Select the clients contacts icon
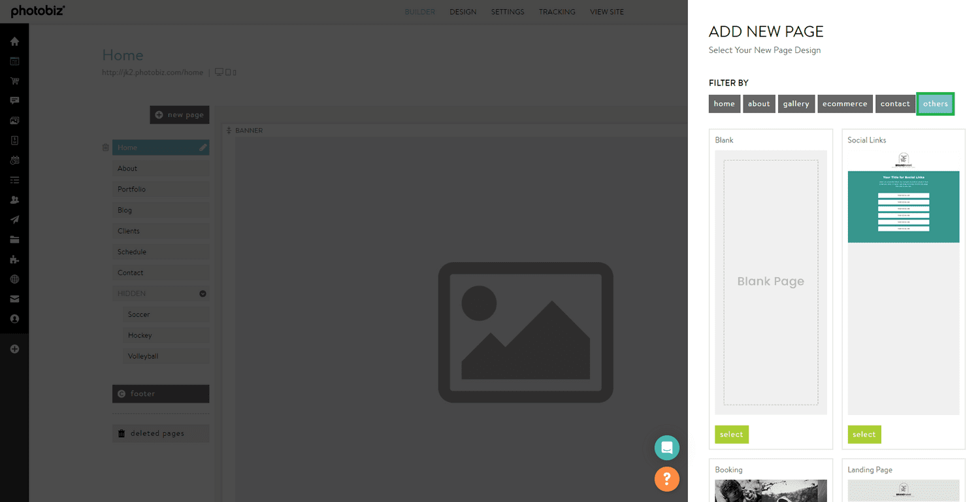Viewport: 980px width, 502px height. pyautogui.click(x=14, y=199)
